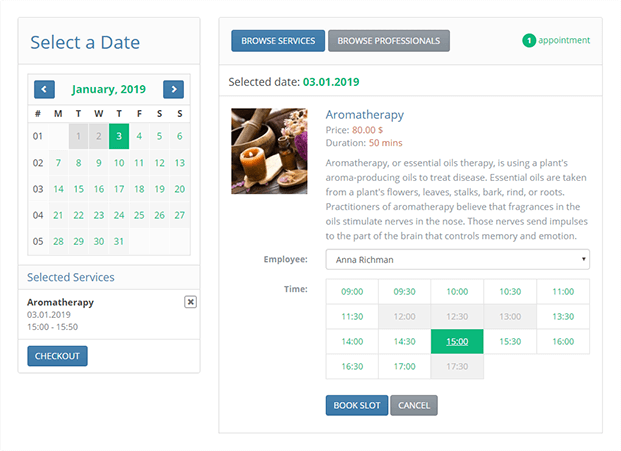Open the Aromatherapy candle thumbnail

coord(269,151)
